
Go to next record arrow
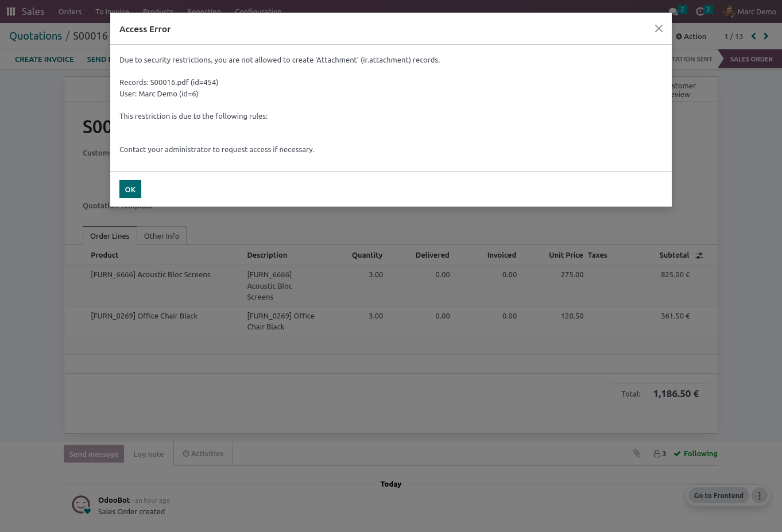(766, 36)
